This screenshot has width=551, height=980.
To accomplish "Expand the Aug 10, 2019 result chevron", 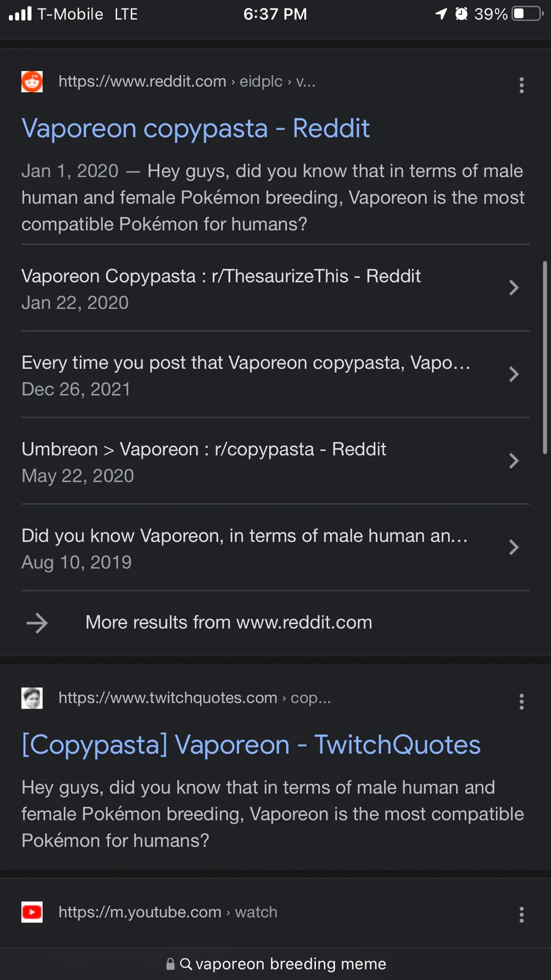I will [514, 547].
